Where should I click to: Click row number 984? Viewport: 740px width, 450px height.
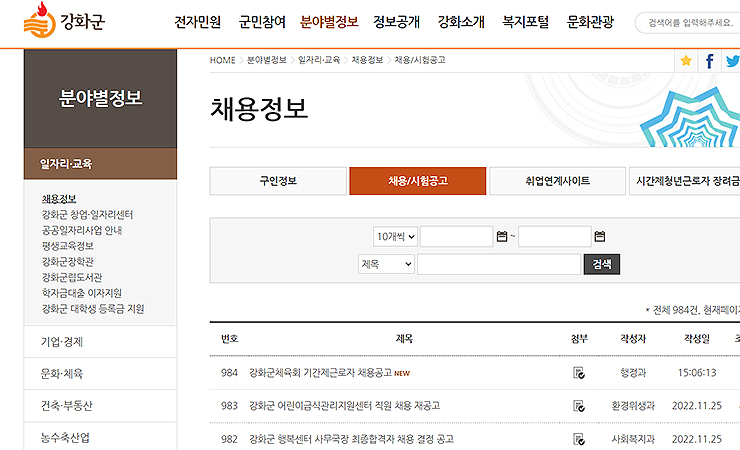(229, 373)
